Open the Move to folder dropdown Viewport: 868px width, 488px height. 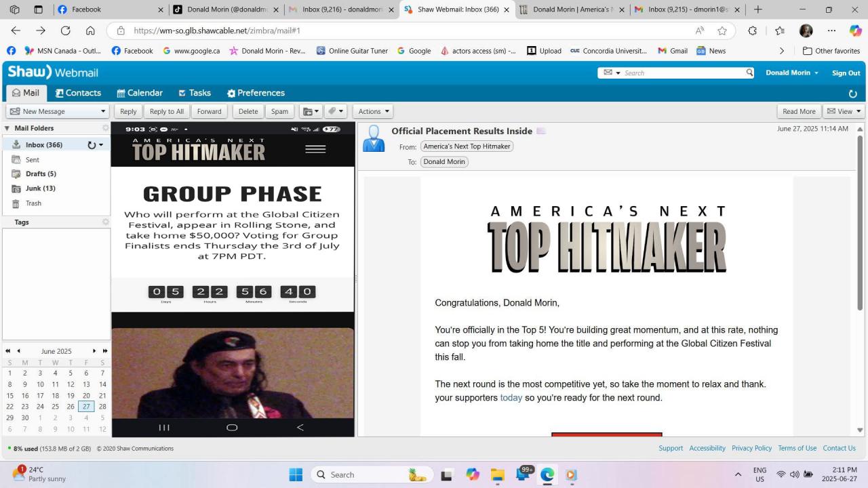311,111
